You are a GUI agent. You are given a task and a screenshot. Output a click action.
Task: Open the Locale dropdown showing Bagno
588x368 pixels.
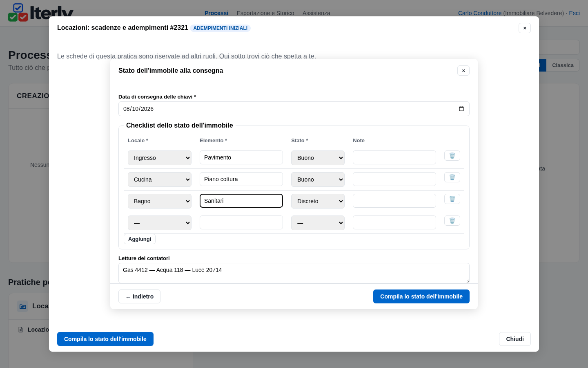pyautogui.click(x=160, y=201)
